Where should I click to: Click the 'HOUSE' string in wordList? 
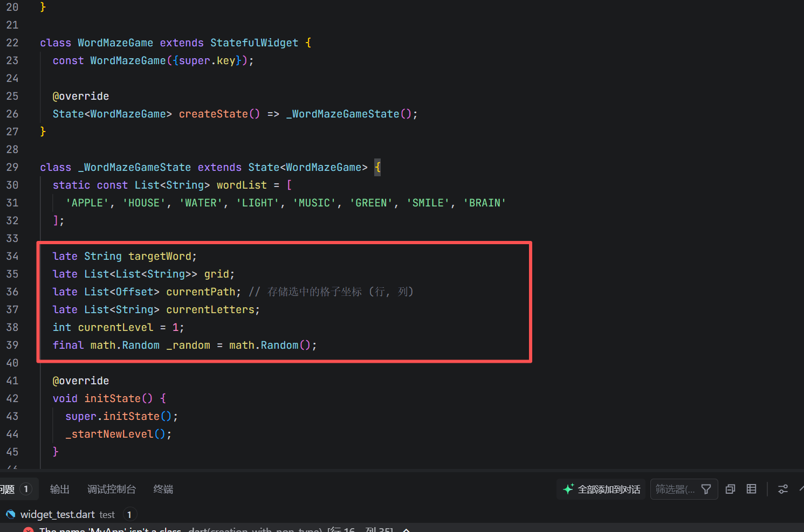coord(144,203)
